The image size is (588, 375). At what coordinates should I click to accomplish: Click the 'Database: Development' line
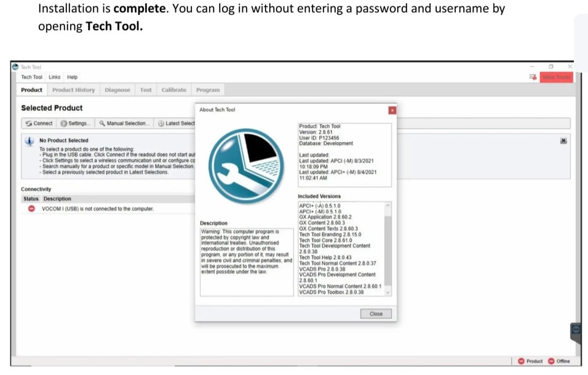coord(326,143)
